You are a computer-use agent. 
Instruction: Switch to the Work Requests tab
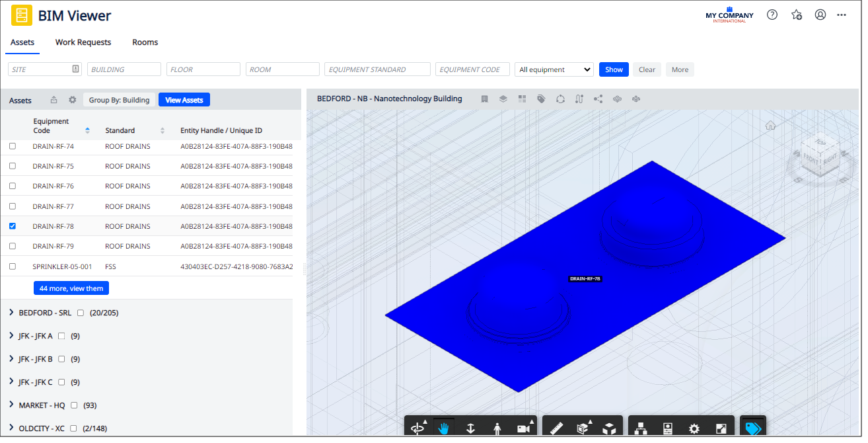(83, 42)
